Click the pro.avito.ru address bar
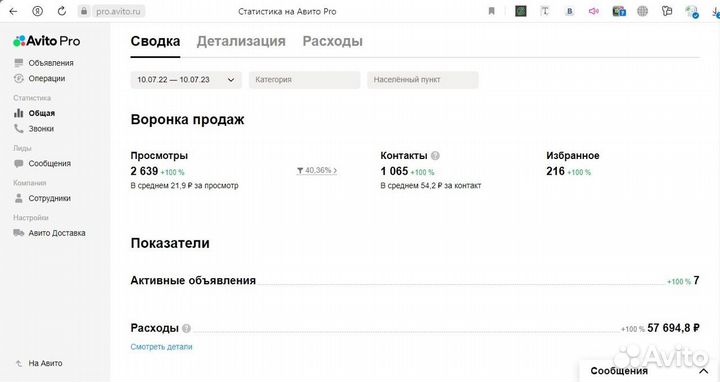Viewport: 720px width, 382px height. 118,11
